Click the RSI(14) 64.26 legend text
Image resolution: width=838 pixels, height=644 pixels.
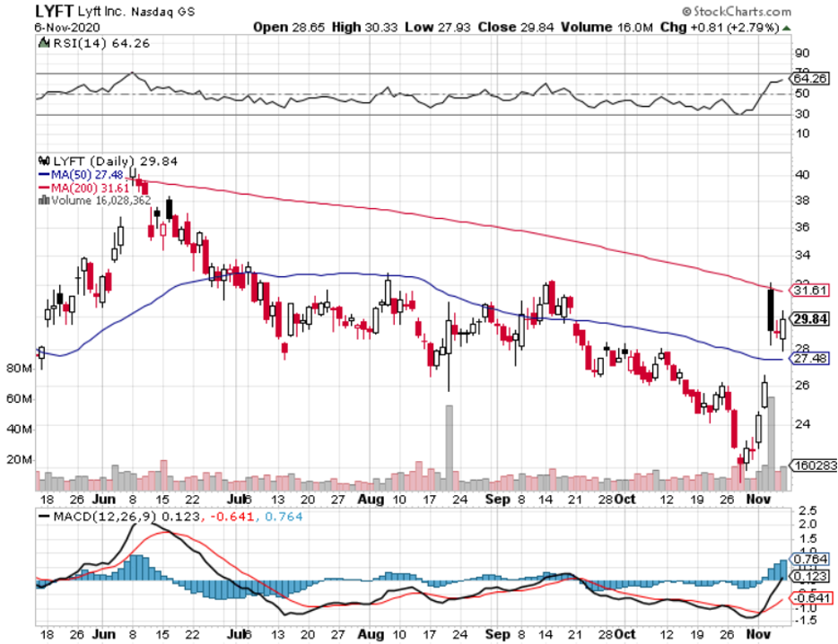click(101, 43)
